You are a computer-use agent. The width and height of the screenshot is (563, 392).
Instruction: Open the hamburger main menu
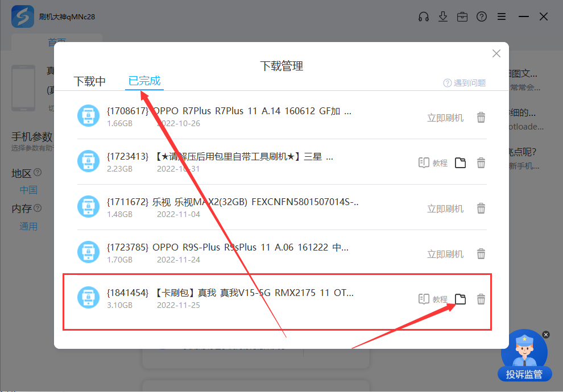502,16
